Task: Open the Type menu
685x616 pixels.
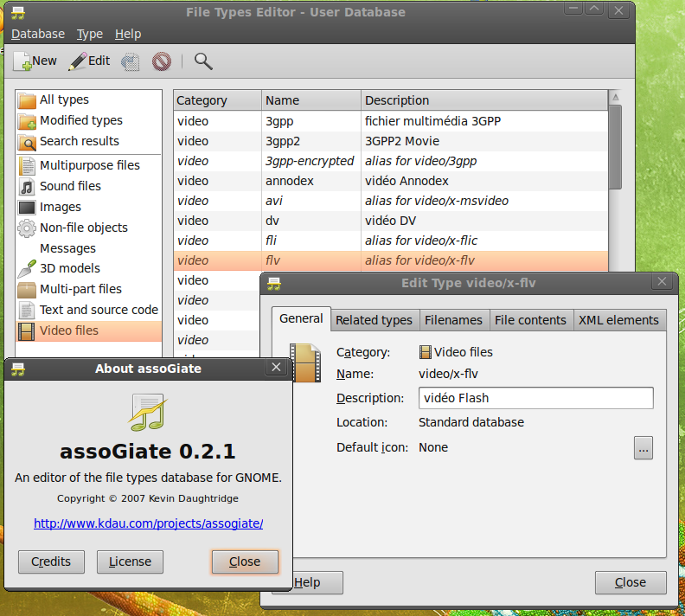Action: [x=89, y=34]
